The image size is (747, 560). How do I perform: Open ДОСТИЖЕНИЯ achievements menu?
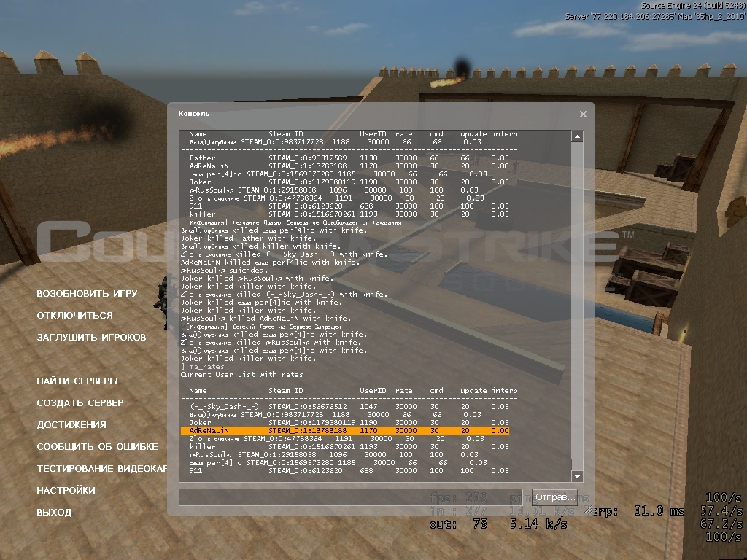[71, 425]
